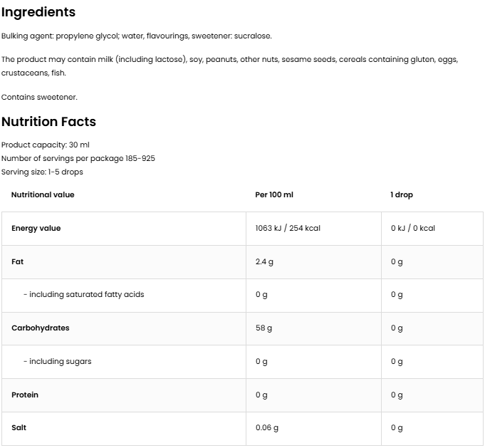The height and width of the screenshot is (448, 485).
Task: Click the 'Nutritional value' column header
Action: click(43, 194)
